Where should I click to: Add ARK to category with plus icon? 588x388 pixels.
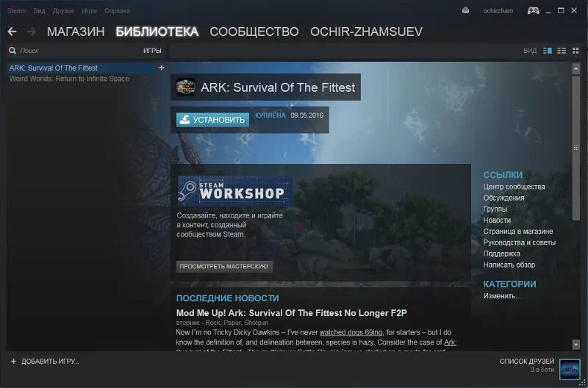[162, 68]
